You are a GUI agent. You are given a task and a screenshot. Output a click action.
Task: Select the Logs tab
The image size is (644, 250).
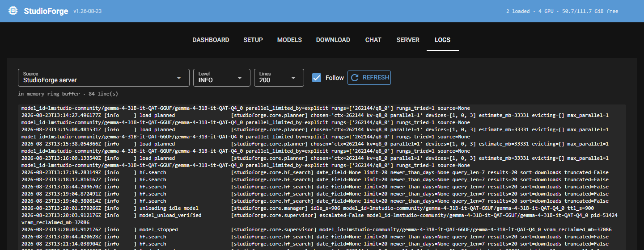[x=443, y=40]
